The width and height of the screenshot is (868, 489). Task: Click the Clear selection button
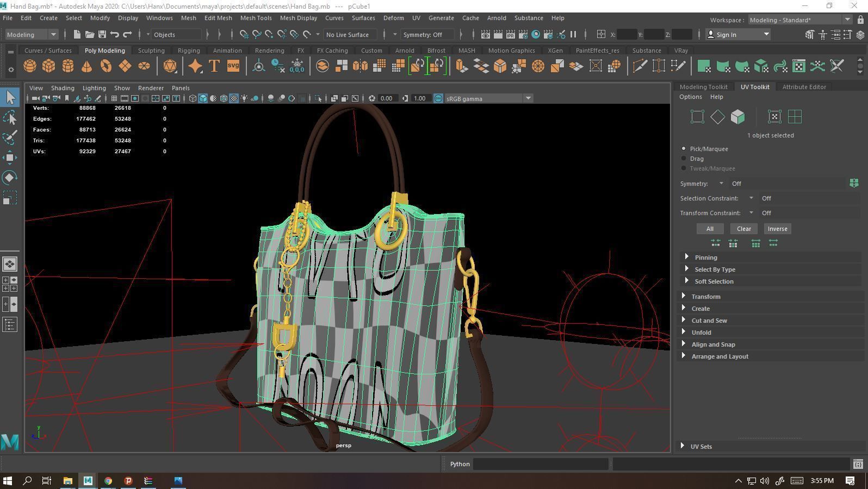coord(743,229)
